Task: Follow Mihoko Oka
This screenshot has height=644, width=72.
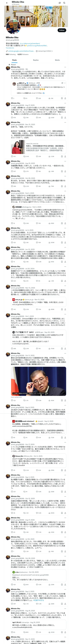Action: click(x=62, y=30)
